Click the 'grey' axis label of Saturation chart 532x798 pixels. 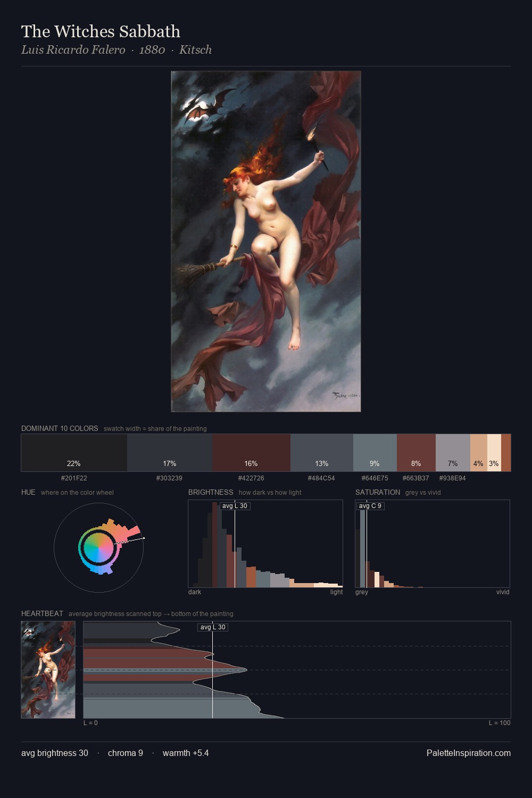click(x=362, y=592)
